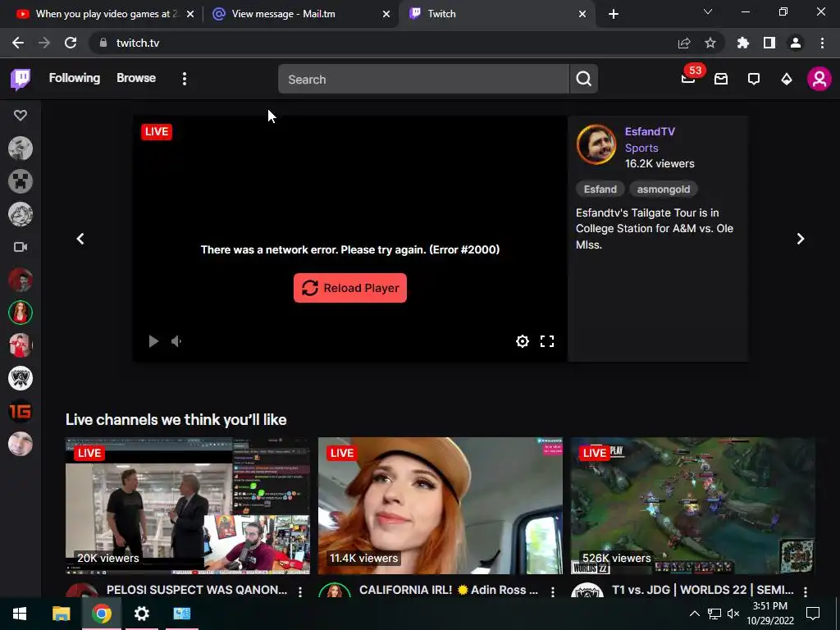Click the search magnifier button
Screen dimensions: 840x630
[x=584, y=79]
